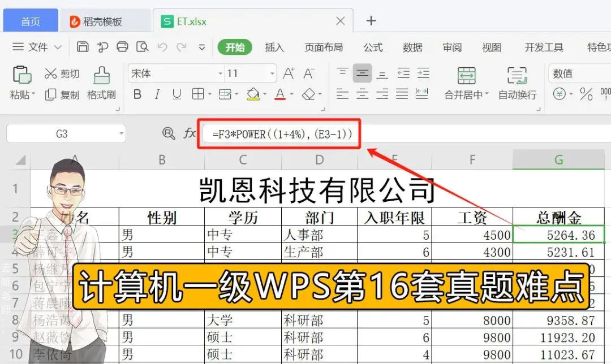Image resolution: width=611 pixels, height=364 pixels.
Task: Click the red font color A icon
Action: coord(280,94)
